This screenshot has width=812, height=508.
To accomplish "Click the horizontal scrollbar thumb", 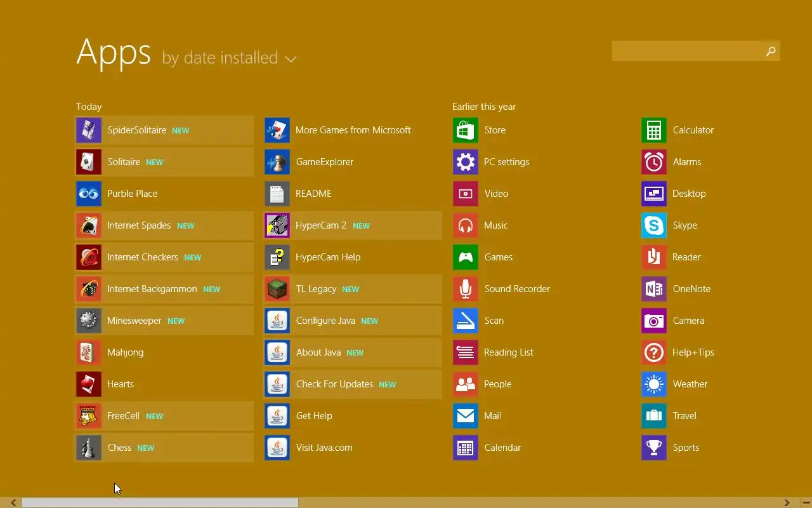I will [x=160, y=502].
